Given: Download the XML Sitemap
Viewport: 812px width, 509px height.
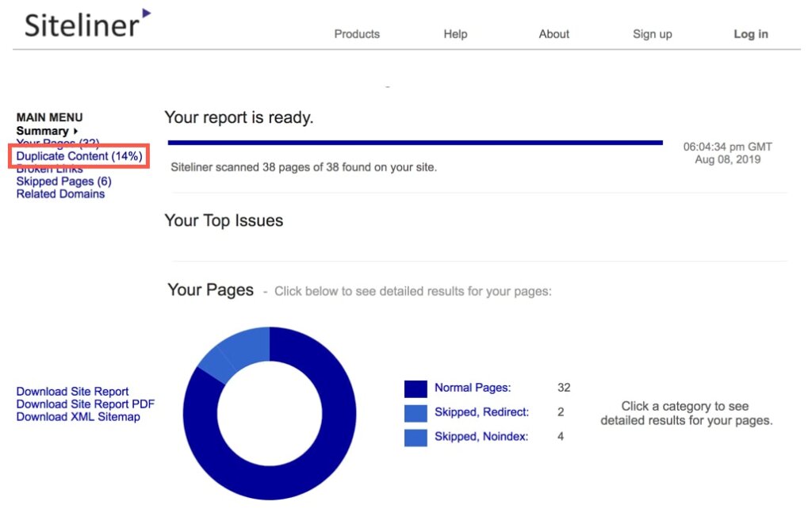Looking at the screenshot, I should [x=78, y=417].
